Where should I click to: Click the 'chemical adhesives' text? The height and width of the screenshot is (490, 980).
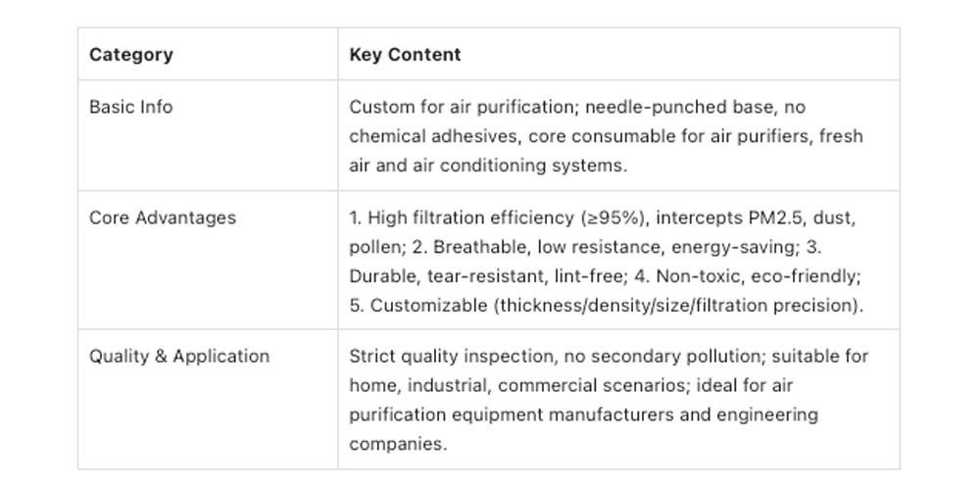433,136
